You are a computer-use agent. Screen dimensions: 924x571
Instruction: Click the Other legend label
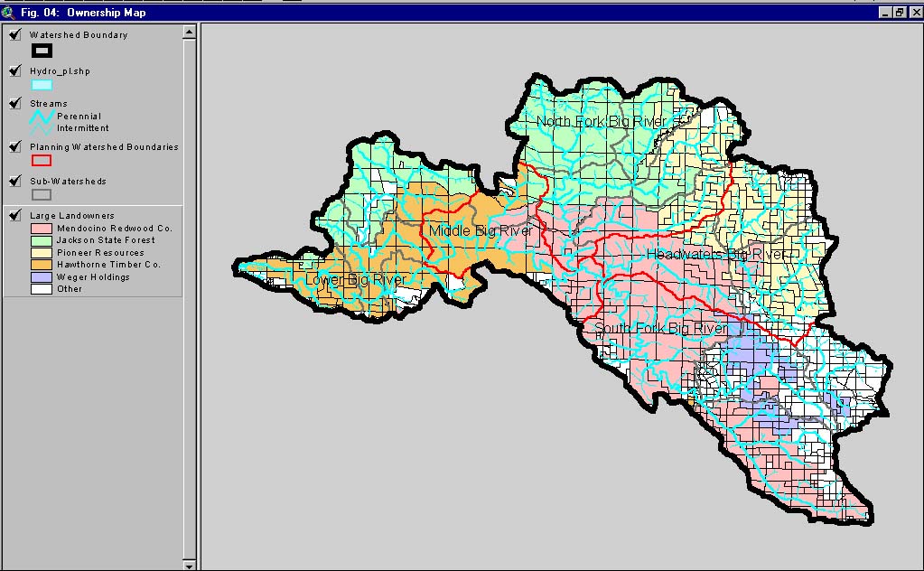(x=70, y=289)
